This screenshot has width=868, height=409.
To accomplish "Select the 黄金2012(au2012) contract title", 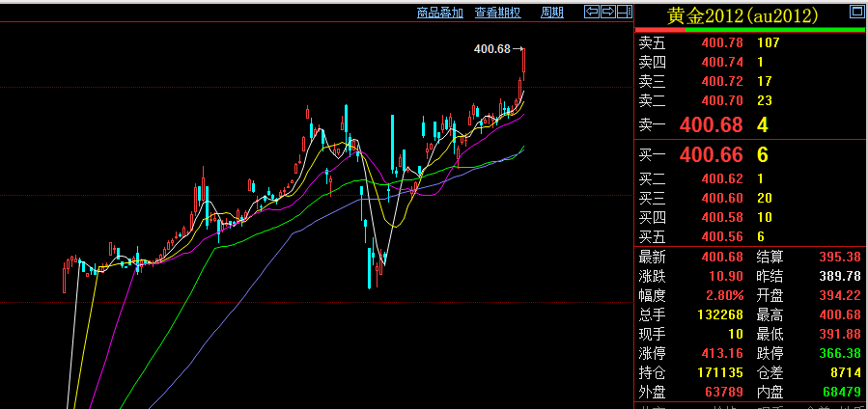I will (742, 15).
